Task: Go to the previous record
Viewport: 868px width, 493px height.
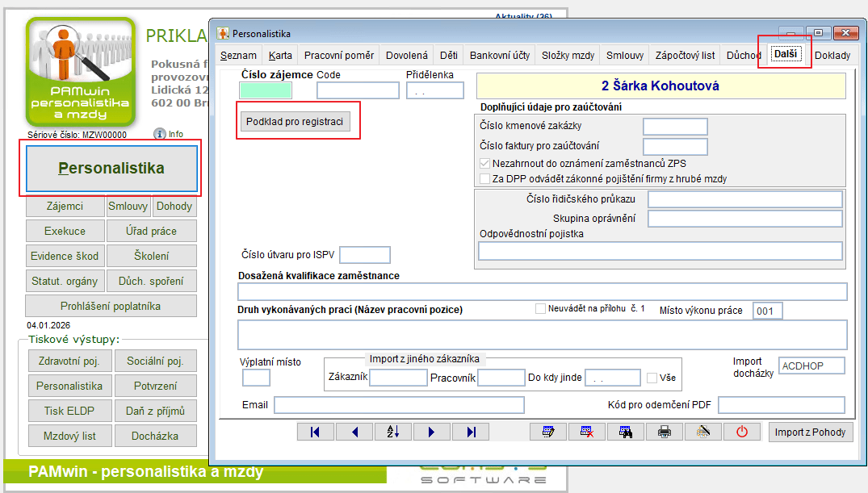Action: click(355, 432)
